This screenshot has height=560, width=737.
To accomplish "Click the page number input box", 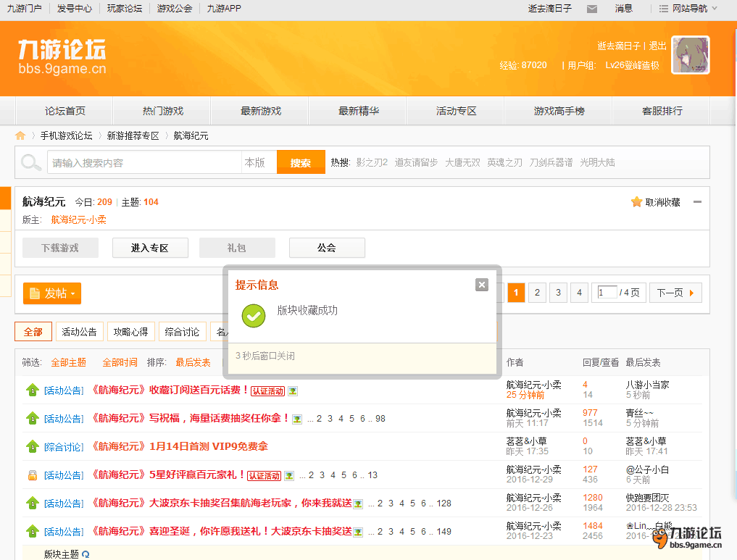I will click(607, 292).
